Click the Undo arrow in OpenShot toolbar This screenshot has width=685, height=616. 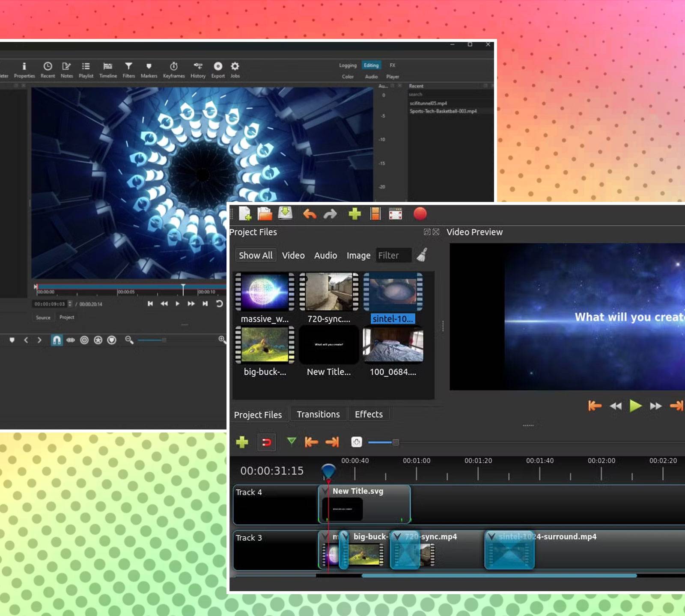(x=310, y=214)
